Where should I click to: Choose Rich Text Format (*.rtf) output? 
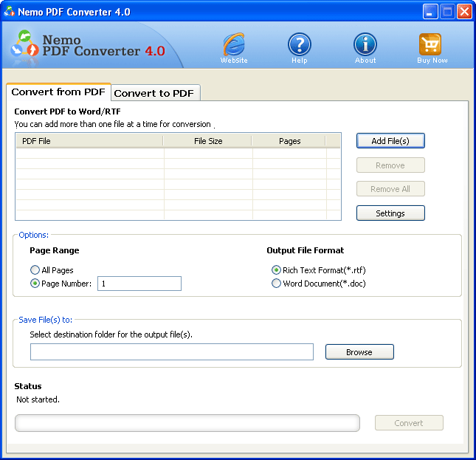point(276,270)
